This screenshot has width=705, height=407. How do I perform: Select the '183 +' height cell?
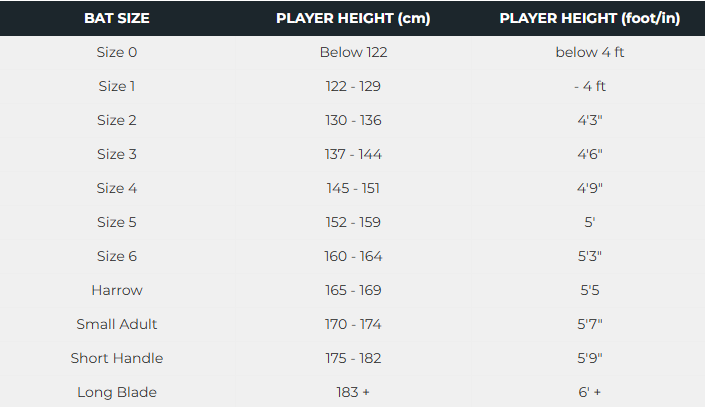coord(353,392)
